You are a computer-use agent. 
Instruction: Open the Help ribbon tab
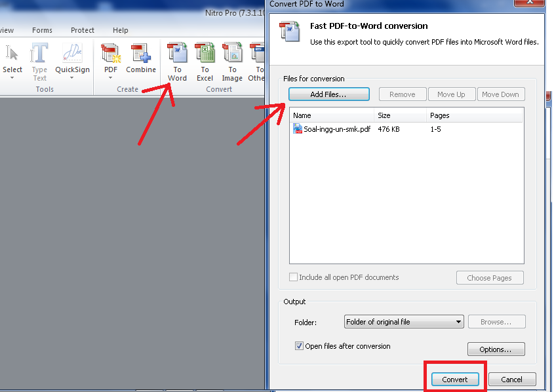tap(121, 30)
